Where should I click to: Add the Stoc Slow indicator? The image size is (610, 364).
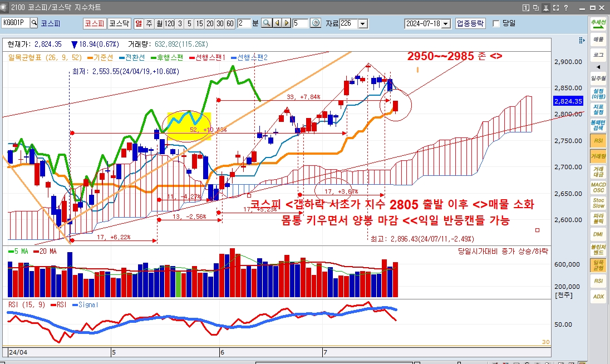pyautogui.click(x=598, y=203)
